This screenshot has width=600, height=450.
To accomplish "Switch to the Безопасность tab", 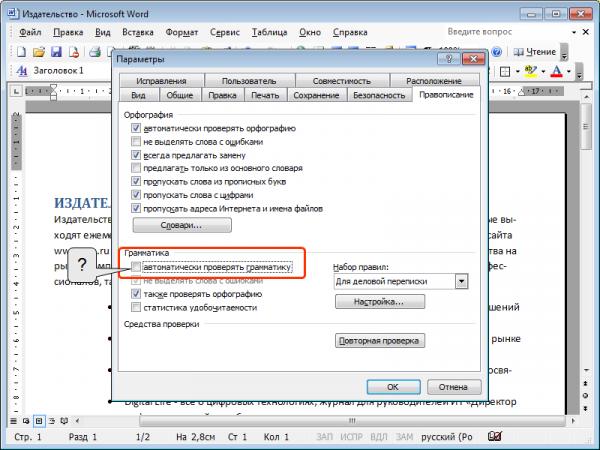I will click(x=379, y=95).
